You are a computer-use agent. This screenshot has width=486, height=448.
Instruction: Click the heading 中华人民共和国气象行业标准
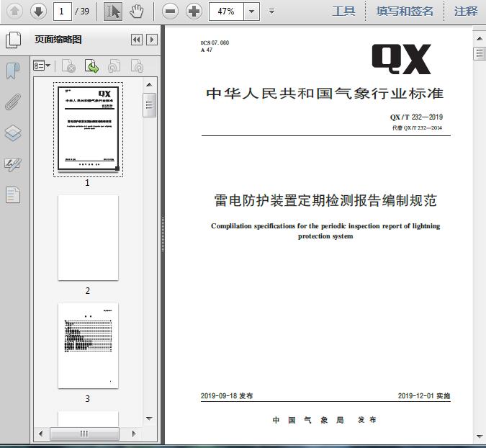click(x=325, y=94)
